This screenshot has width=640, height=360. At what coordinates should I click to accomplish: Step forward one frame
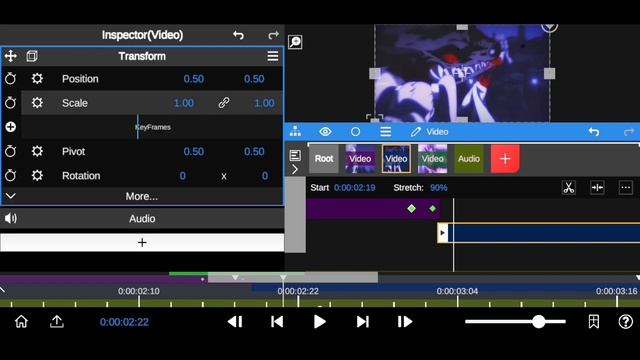tap(405, 322)
